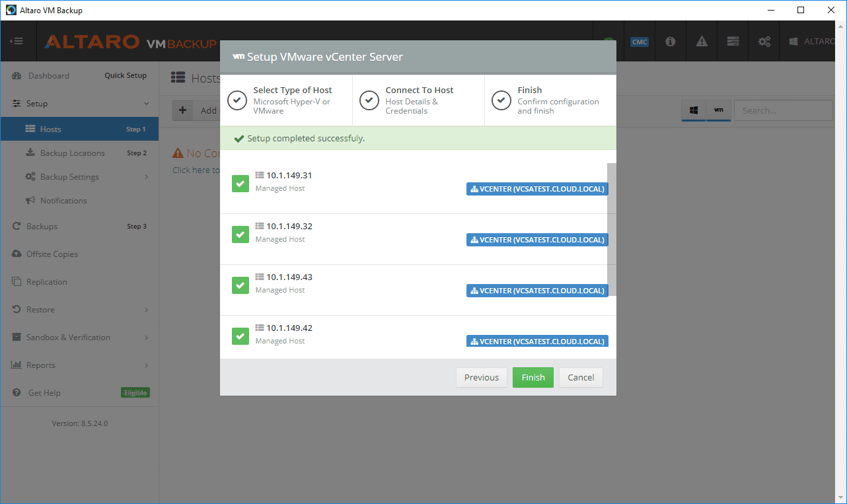Collapse the Setup section chevron
This screenshot has width=847, height=504.
[x=146, y=103]
